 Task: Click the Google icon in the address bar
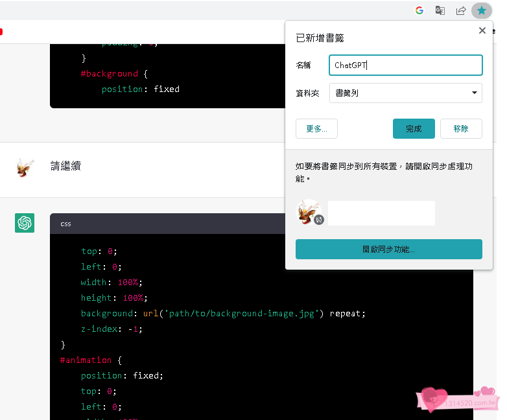coord(419,10)
